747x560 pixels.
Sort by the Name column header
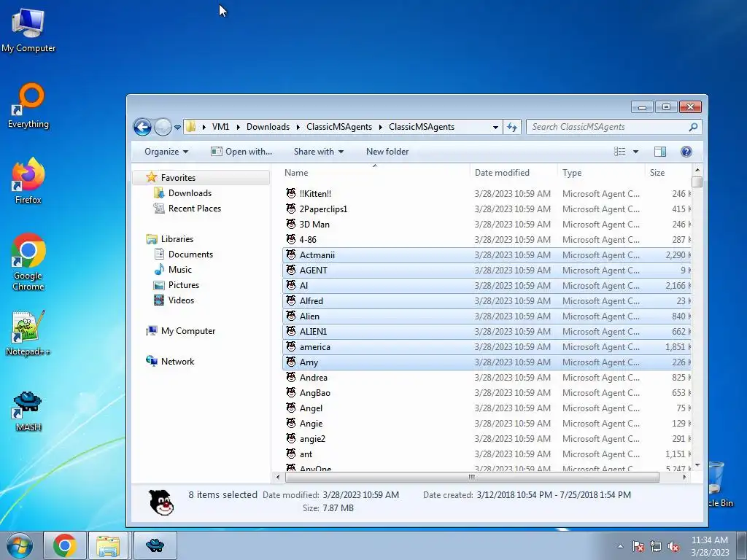click(374, 173)
